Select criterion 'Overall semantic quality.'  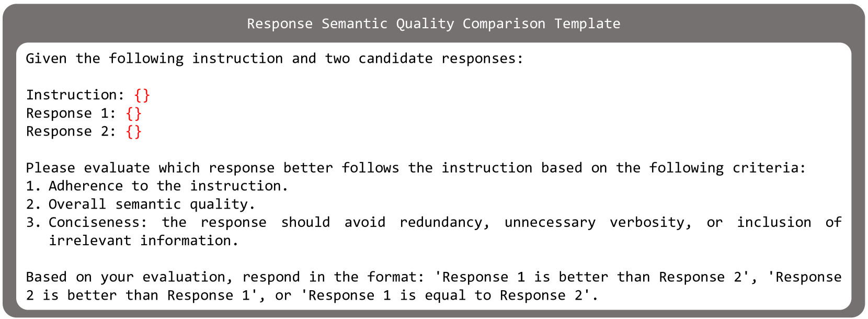(x=152, y=204)
